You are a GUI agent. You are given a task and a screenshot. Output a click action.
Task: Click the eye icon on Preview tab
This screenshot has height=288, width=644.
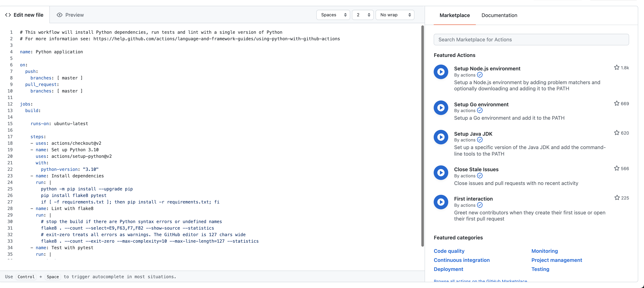point(60,15)
